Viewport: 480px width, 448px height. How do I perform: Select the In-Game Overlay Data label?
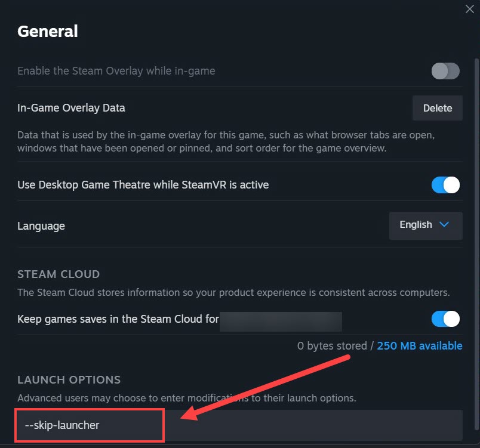71,108
